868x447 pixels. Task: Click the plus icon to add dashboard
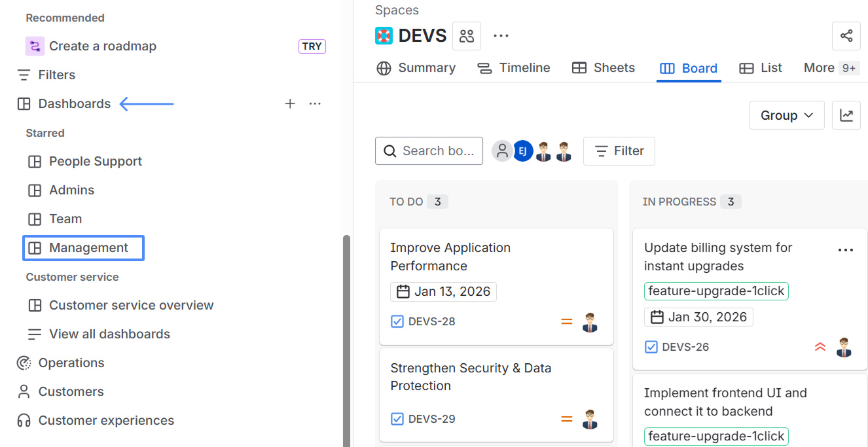coord(290,103)
